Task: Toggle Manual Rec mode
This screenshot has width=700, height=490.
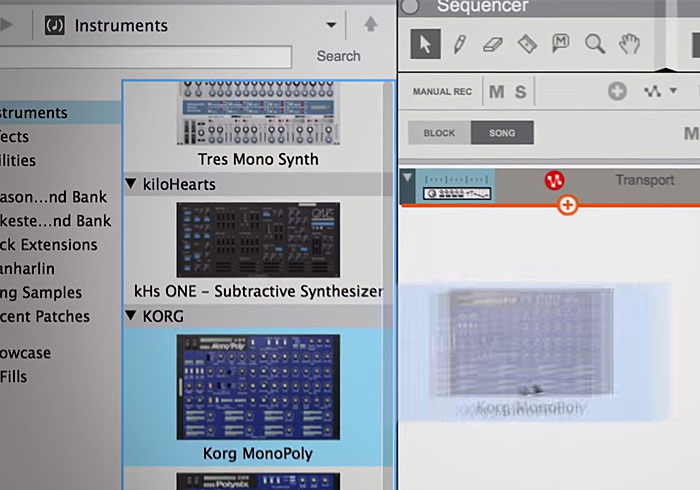Action: pyautogui.click(x=442, y=91)
